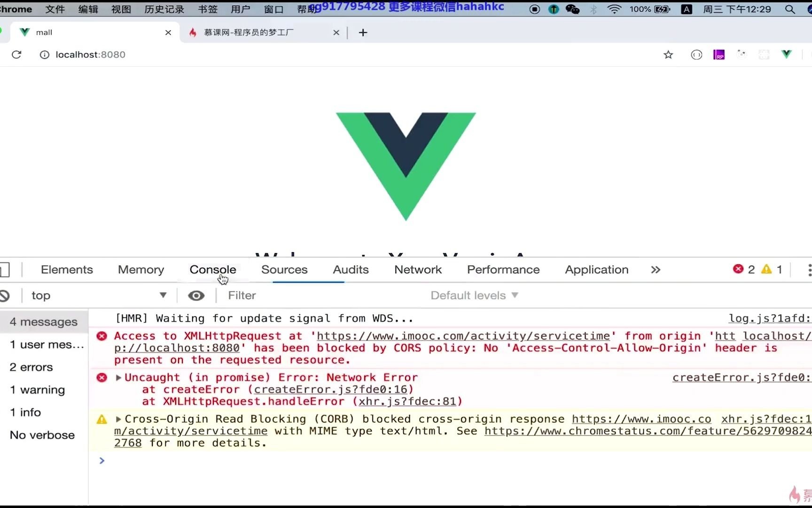Screen dimensions: 812x508
Task: Switch to the Console panel
Action: tap(213, 270)
